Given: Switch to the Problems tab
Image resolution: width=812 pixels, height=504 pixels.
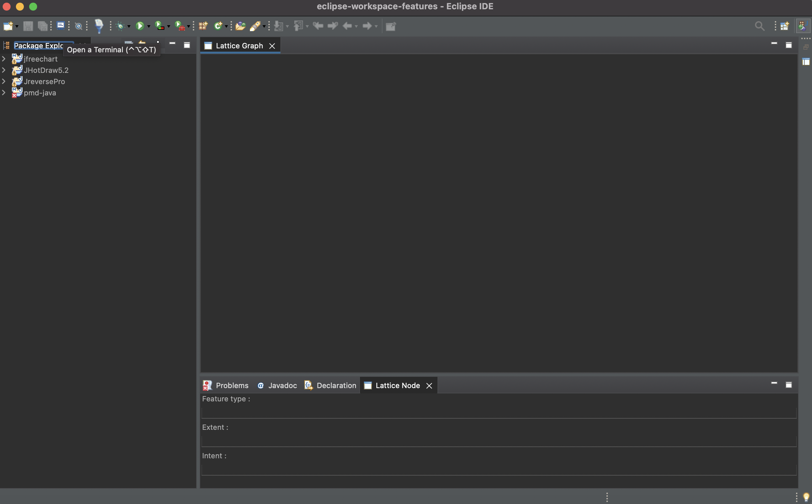Looking at the screenshot, I should (x=226, y=385).
